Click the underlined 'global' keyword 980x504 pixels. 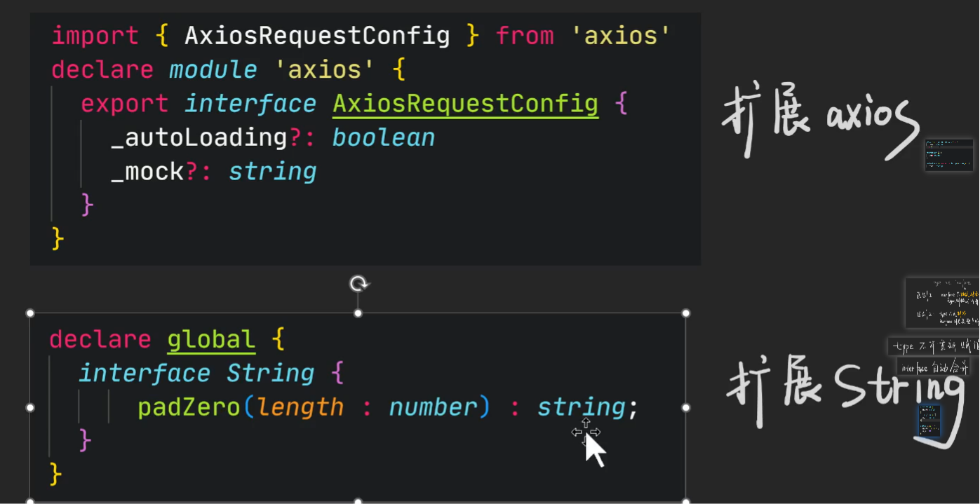coord(211,340)
